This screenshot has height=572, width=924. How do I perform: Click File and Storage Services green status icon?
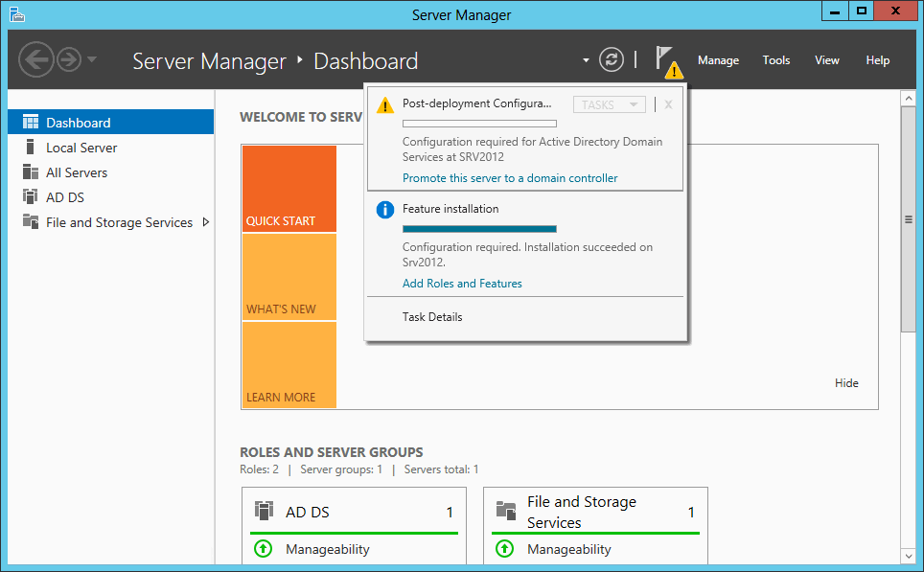click(x=504, y=548)
